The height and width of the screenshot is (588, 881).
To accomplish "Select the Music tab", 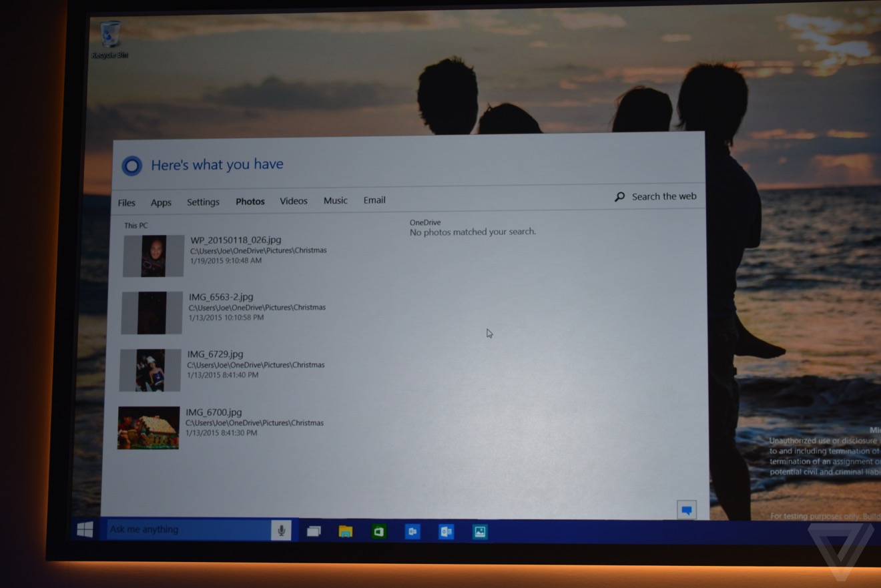I will click(335, 200).
